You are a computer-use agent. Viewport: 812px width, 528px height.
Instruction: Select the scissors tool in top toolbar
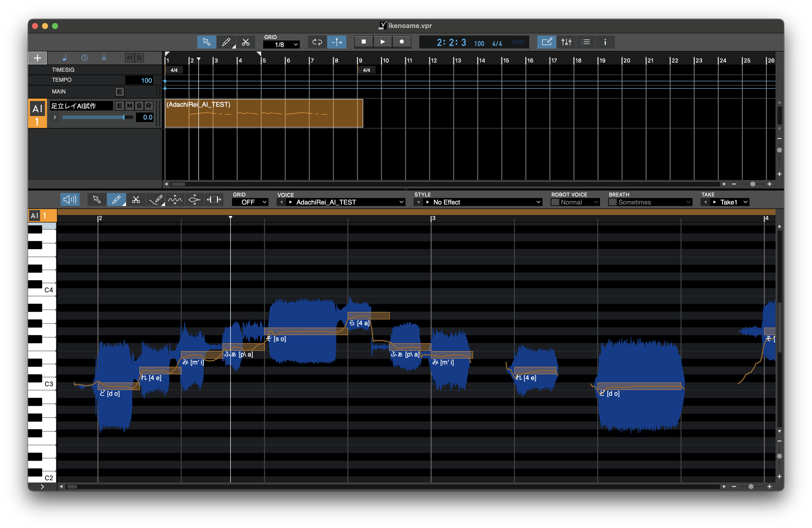(246, 42)
